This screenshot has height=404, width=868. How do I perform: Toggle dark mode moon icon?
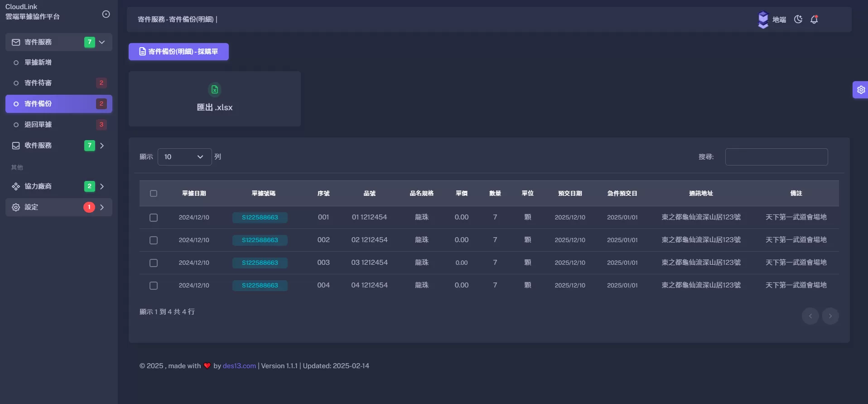[798, 19]
